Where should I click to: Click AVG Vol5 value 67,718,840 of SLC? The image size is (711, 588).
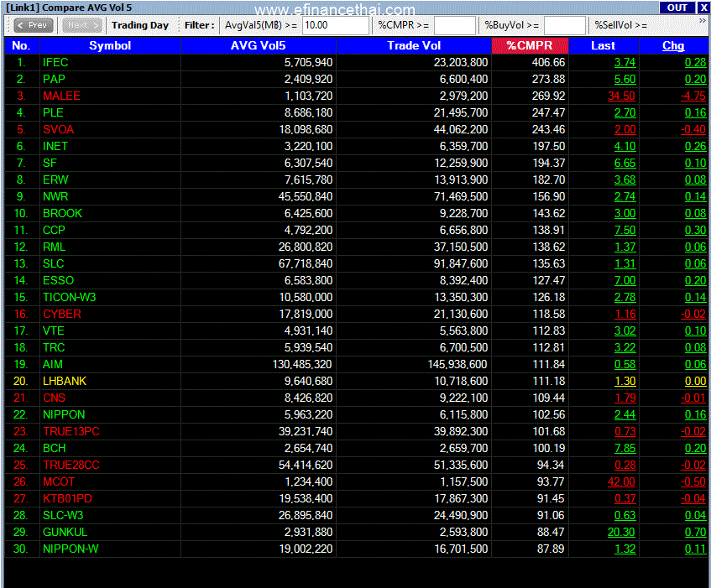tap(306, 263)
